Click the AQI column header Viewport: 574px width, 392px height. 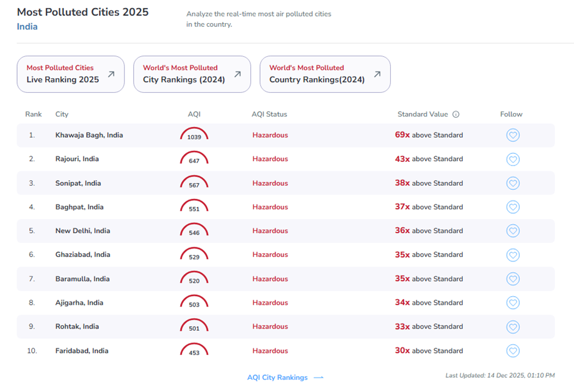[194, 114]
